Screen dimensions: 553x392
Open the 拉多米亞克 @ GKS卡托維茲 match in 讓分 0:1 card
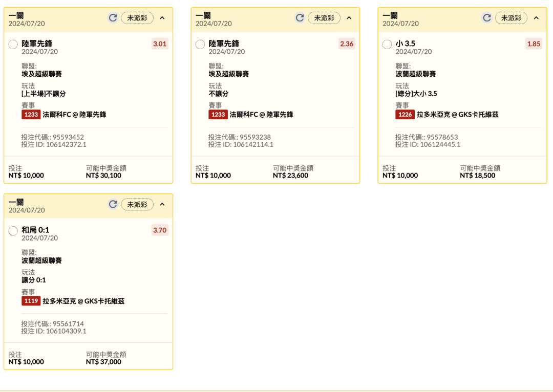tap(83, 301)
